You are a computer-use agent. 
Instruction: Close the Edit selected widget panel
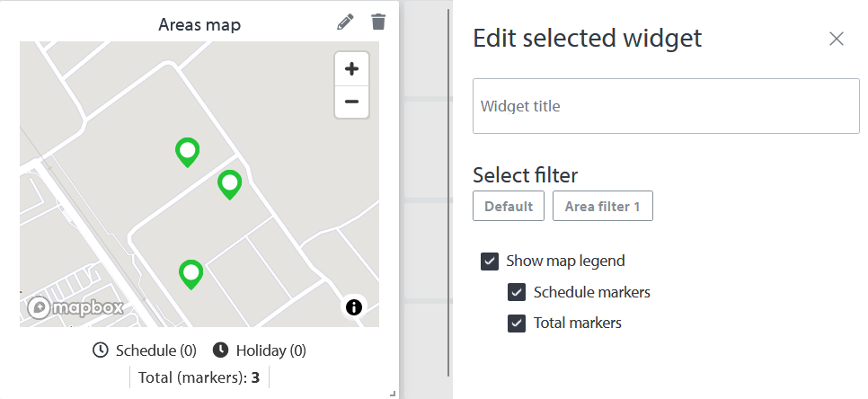837,39
